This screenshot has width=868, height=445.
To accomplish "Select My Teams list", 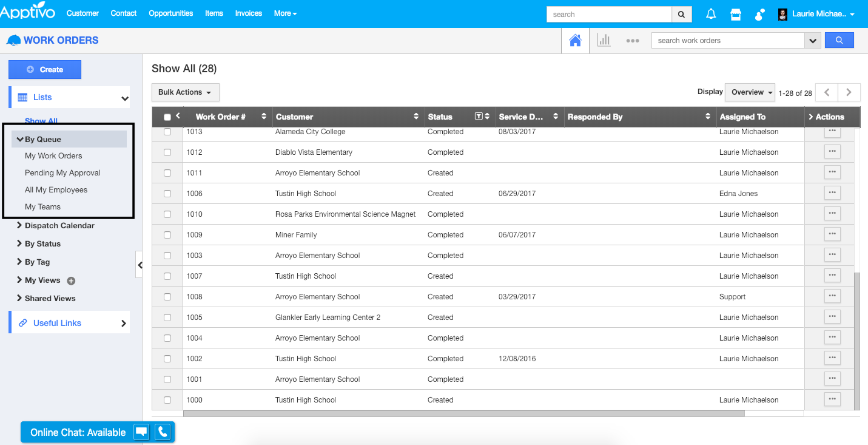I will pyautogui.click(x=42, y=207).
